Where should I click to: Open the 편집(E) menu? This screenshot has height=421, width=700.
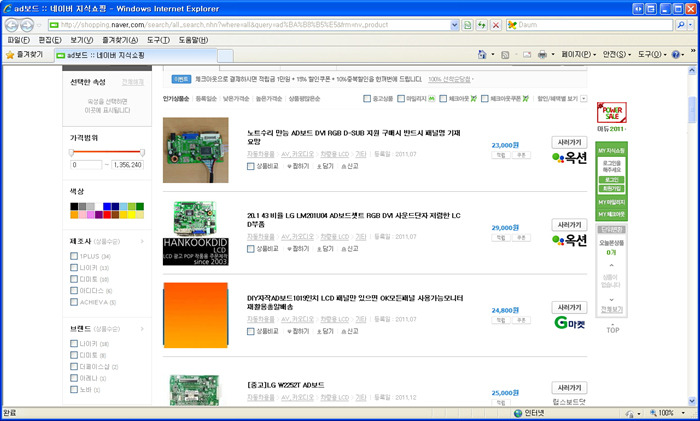coord(50,40)
